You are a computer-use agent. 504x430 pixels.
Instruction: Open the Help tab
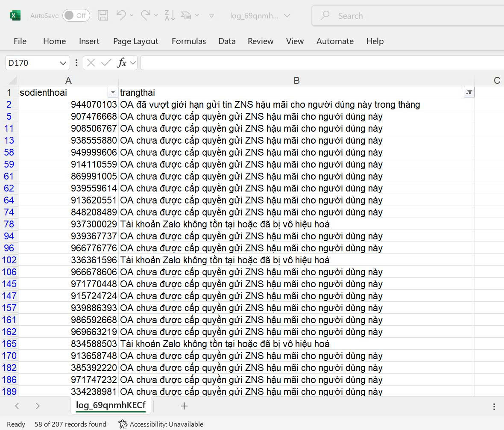[x=375, y=41]
